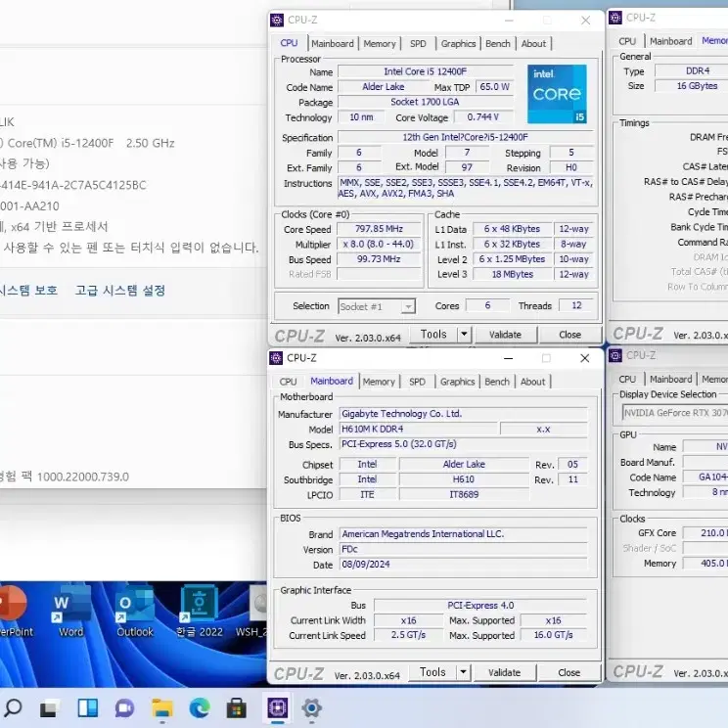The width and height of the screenshot is (728, 728).
Task: Switch to Bench tab in the top CPU-Z window
Action: (x=498, y=44)
